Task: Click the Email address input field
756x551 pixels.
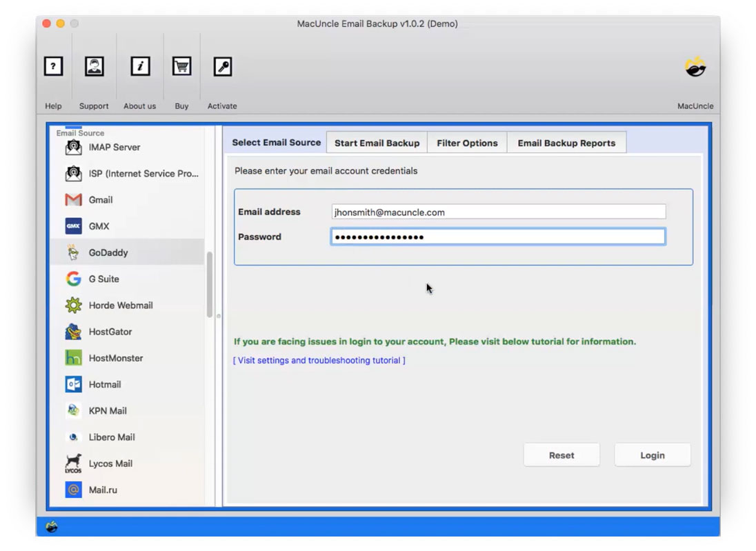Action: pyautogui.click(x=498, y=212)
